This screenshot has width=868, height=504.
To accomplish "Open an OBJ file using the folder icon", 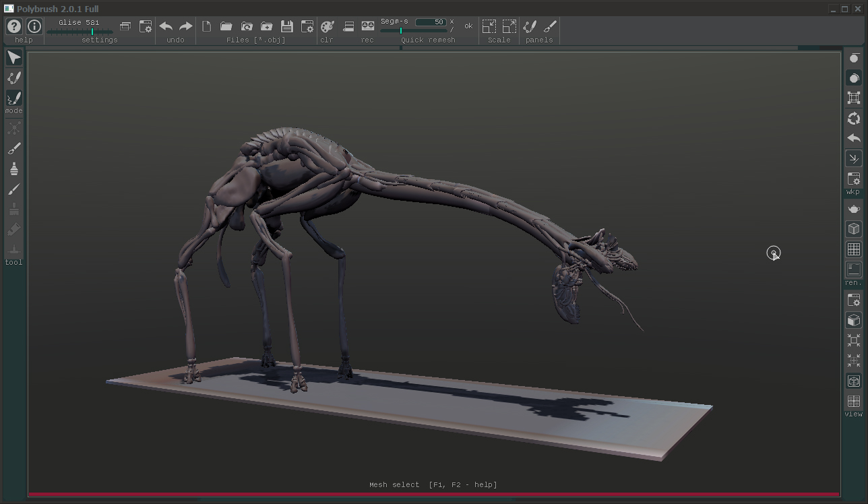I will coord(226,26).
